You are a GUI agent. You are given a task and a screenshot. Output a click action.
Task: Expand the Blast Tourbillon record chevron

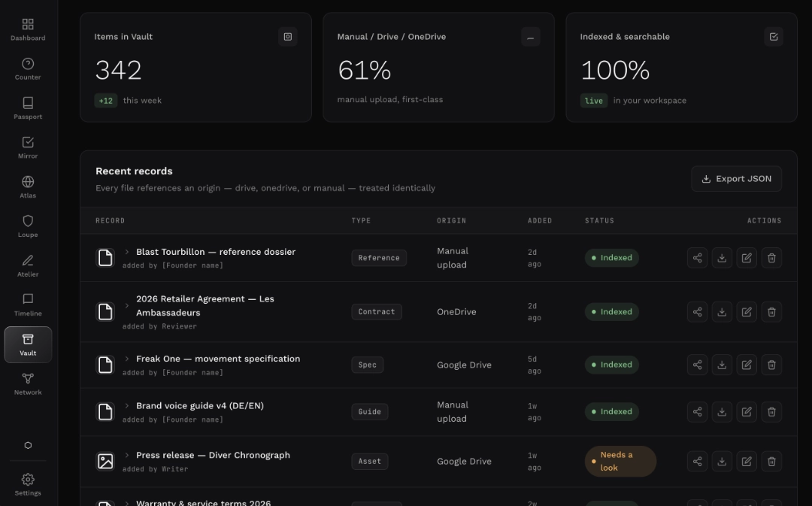127,252
